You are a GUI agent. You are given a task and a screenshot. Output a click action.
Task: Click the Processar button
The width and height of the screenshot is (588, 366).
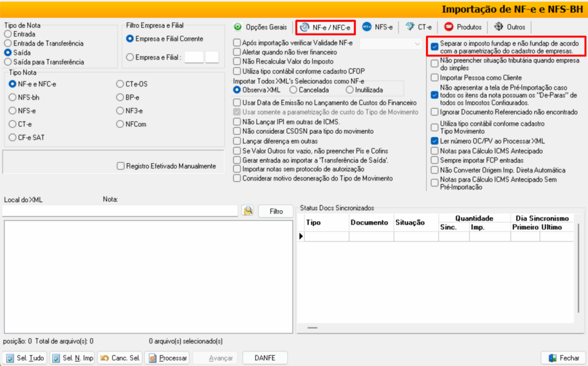pos(167,358)
